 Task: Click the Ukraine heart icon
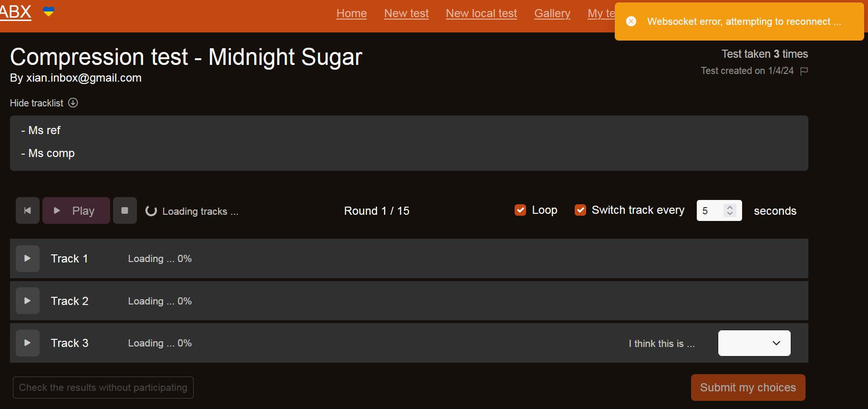pyautogui.click(x=49, y=11)
